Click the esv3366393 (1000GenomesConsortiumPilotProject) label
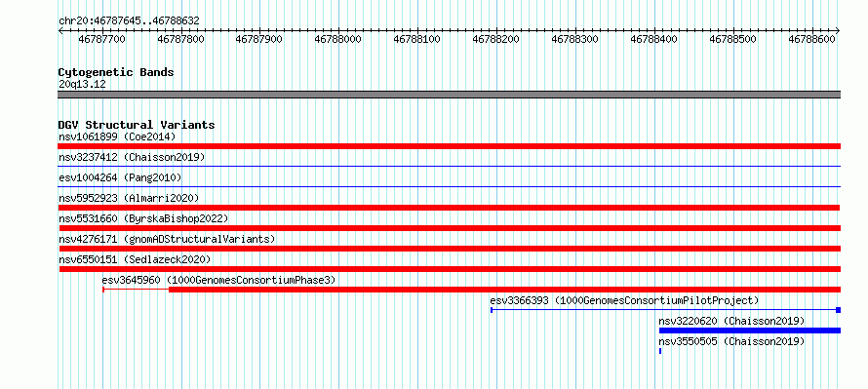868x389 pixels. [624, 300]
